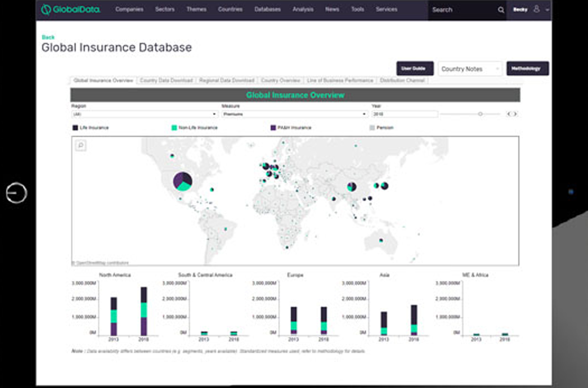Open the Services menu
Viewport: 588px width, 388px height.
tap(386, 10)
